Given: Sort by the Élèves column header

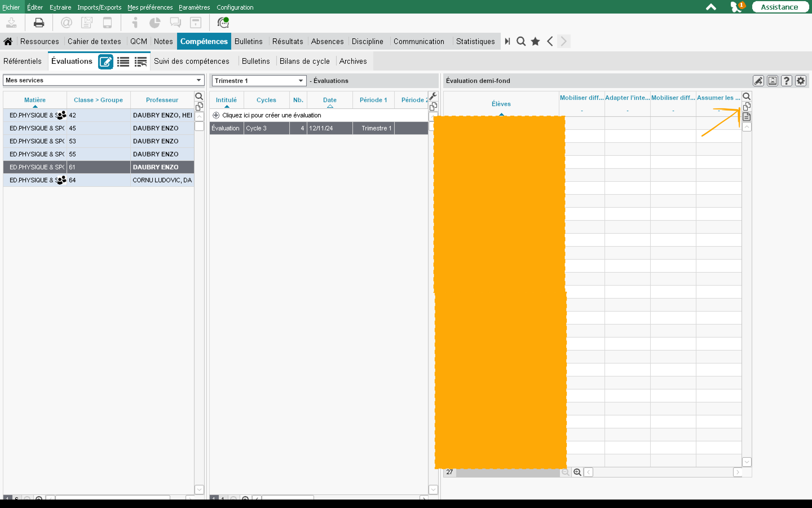Looking at the screenshot, I should pos(501,104).
